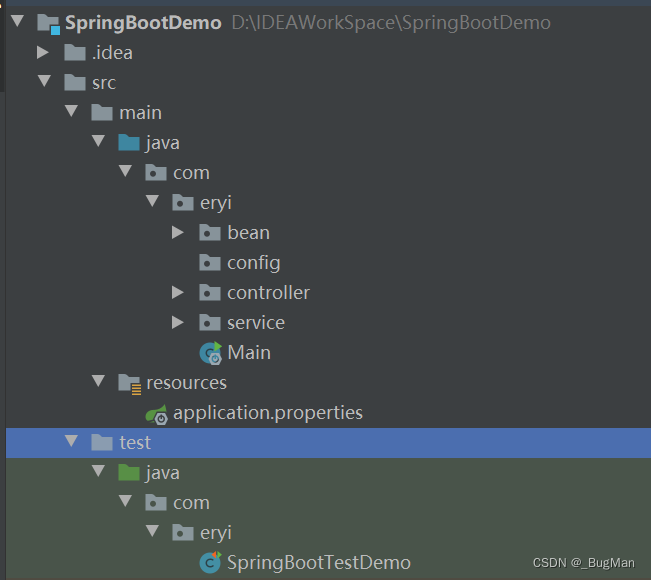This screenshot has width=651, height=580.
Task: Collapse the java folder arrow under test
Action: coord(98,471)
